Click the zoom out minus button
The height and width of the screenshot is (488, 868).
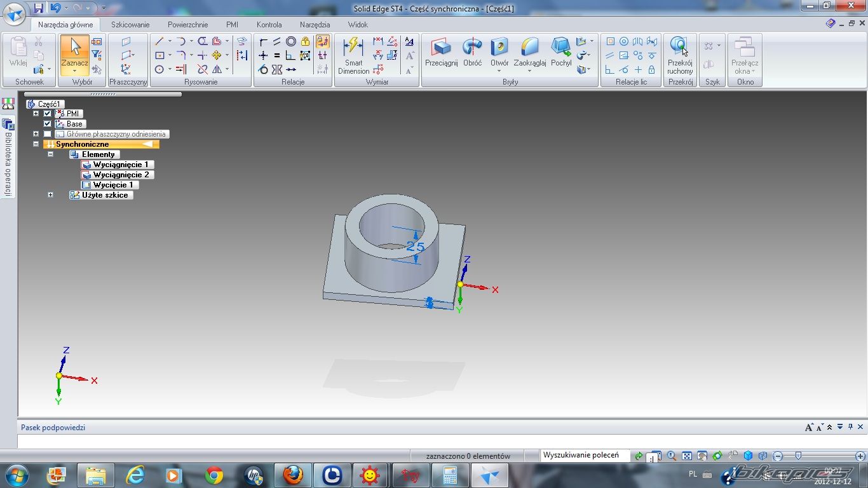778,456
